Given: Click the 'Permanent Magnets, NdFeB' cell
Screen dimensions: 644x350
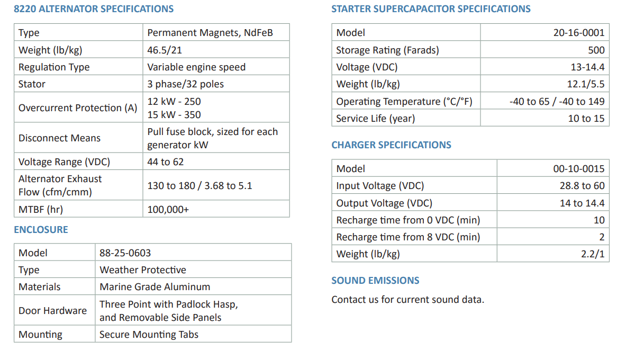Looking at the screenshot, I should [x=210, y=33].
